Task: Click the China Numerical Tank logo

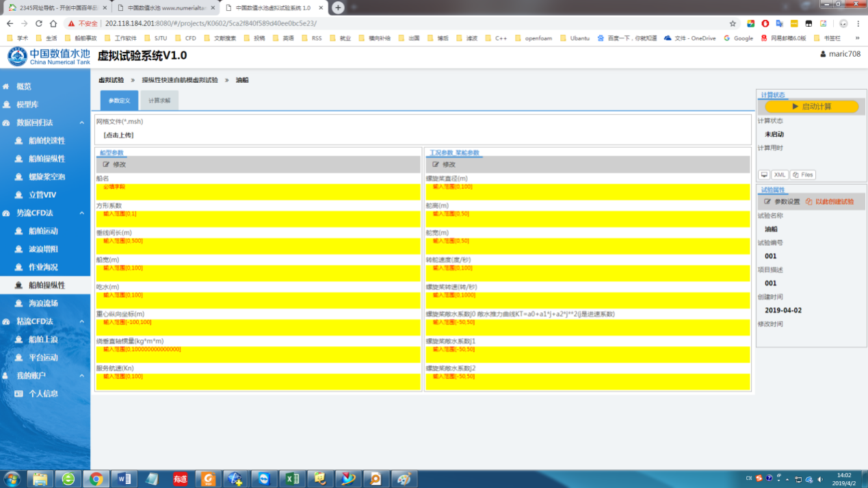Action: click(x=48, y=56)
